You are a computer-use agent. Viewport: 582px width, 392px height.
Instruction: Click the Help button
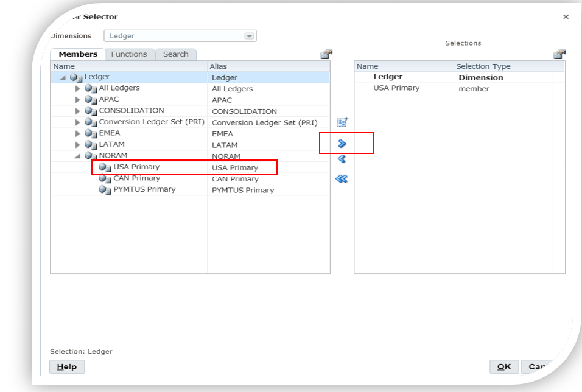pos(67,366)
